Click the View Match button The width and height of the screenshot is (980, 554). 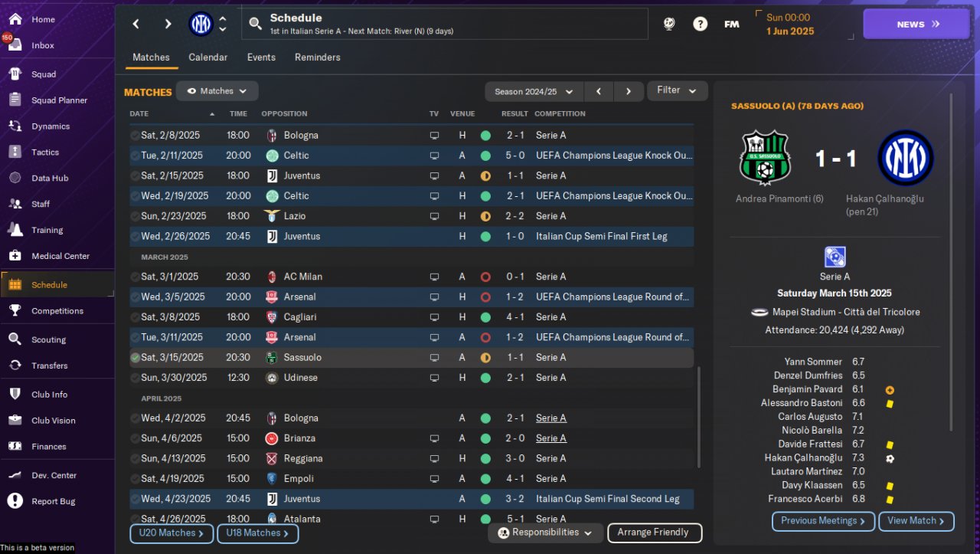[916, 521]
